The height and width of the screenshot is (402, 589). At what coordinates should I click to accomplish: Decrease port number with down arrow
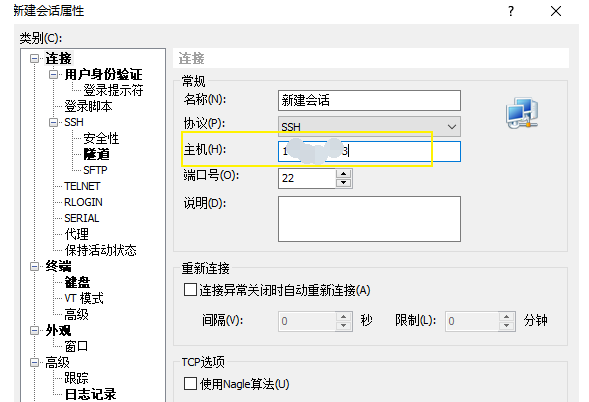point(343,183)
